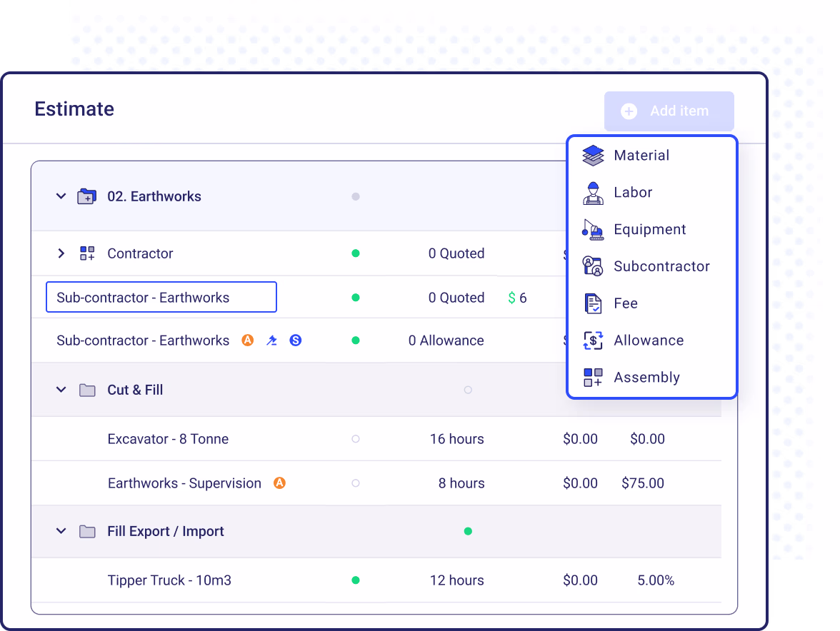Collapse the Cut & Fill folder
The image size is (840, 631).
click(61, 390)
